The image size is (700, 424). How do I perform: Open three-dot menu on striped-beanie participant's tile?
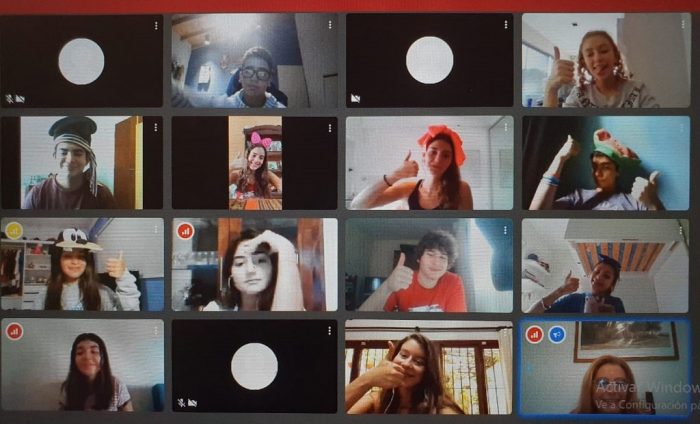155,127
